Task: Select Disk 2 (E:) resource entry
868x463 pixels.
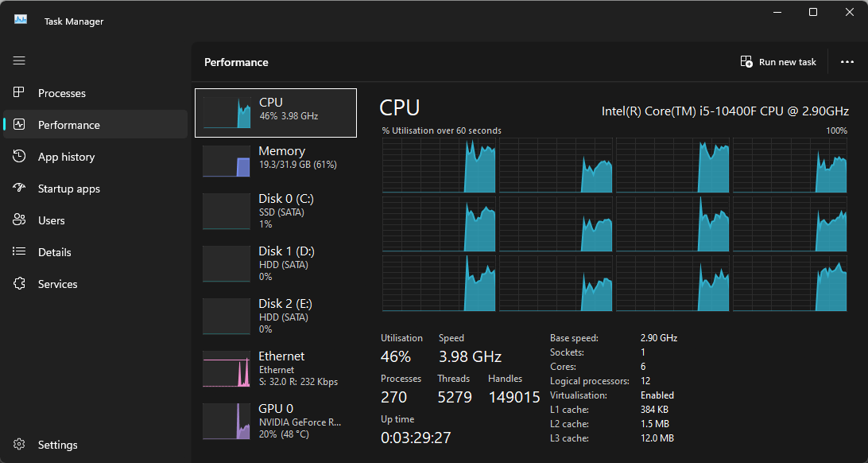Action: [x=276, y=317]
